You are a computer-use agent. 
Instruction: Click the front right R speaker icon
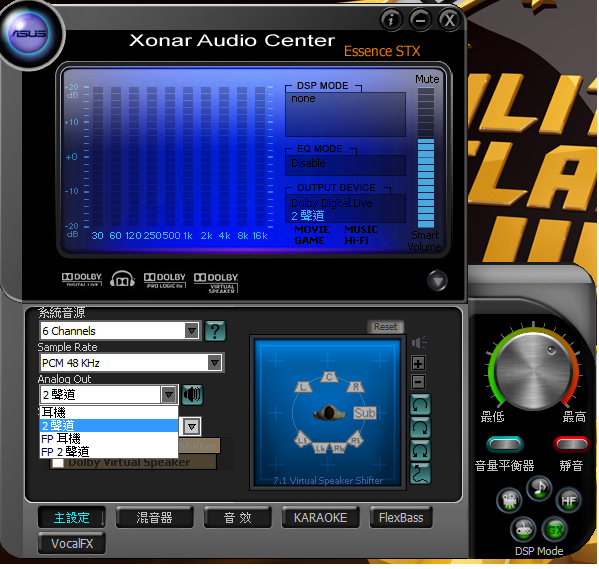pyautogui.click(x=356, y=387)
